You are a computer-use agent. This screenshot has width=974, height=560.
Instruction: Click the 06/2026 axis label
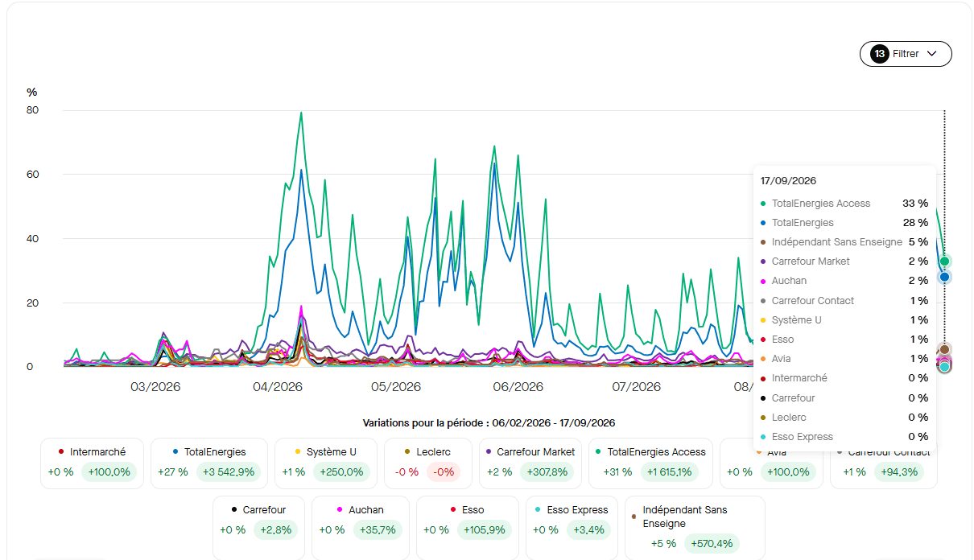coord(518,387)
